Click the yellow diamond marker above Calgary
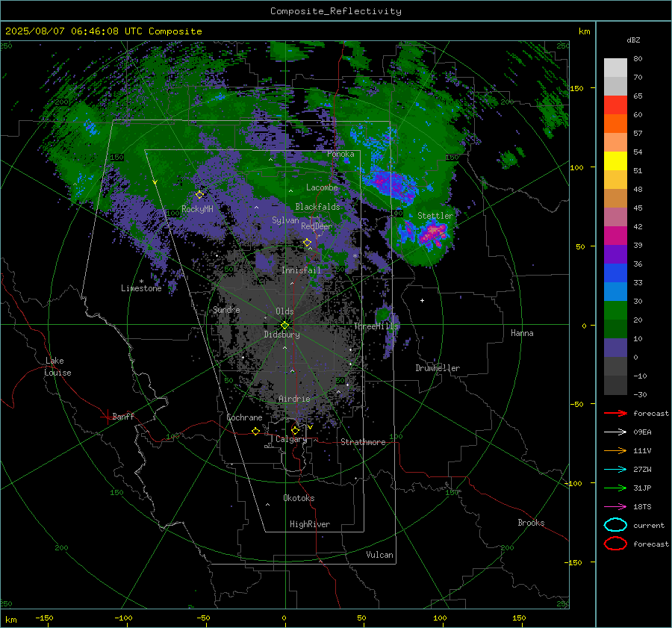 coord(295,430)
